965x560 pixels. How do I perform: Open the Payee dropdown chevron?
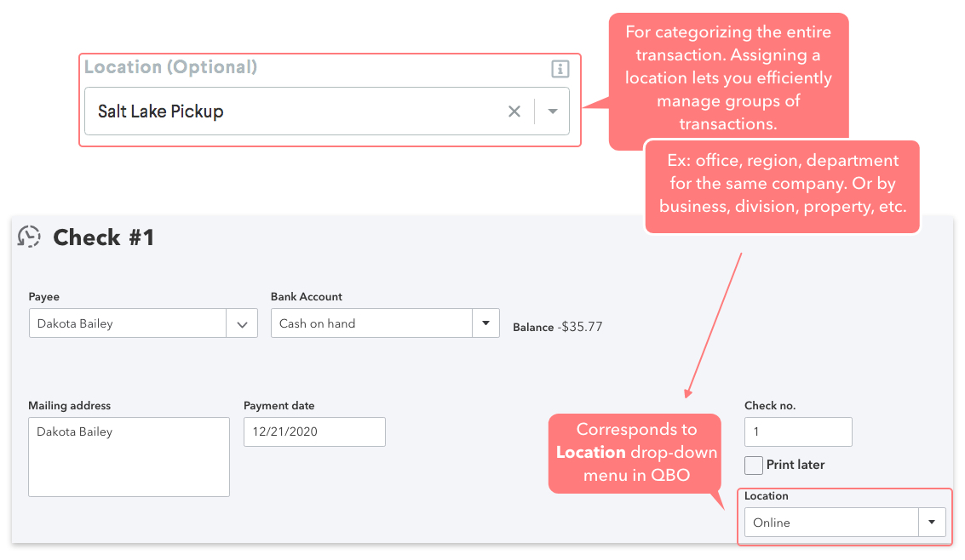[x=242, y=323]
